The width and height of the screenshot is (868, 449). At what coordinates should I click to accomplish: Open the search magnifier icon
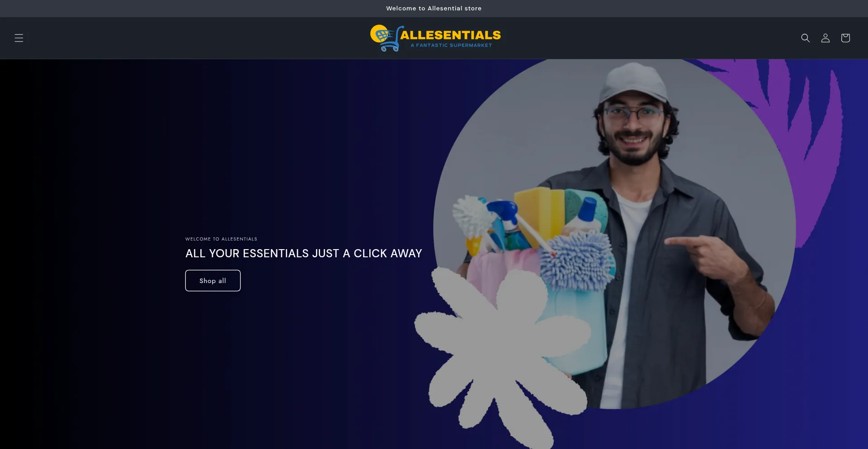805,38
